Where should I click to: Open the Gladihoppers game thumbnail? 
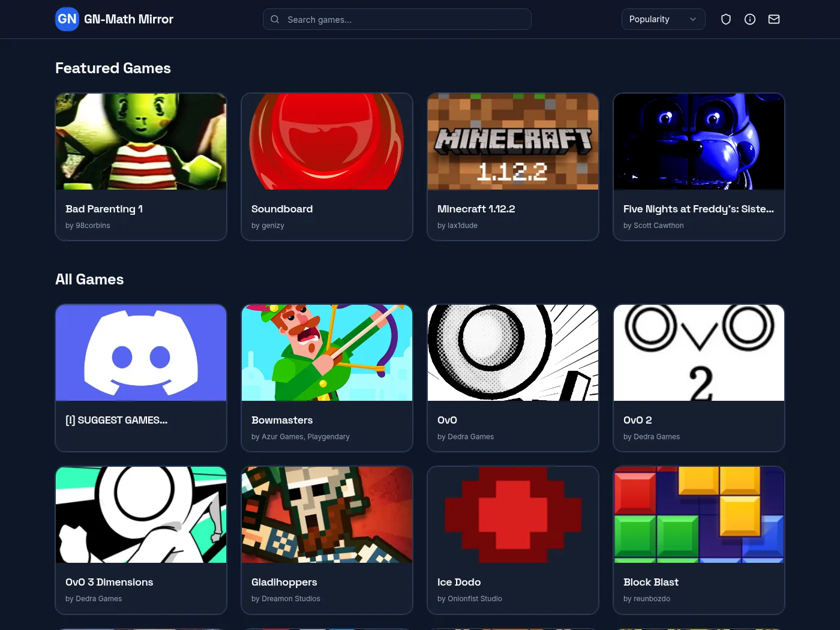[327, 515]
